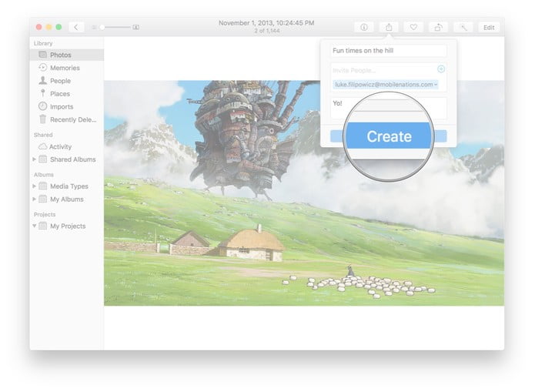Select the Media Types label
The image size is (535, 392).
pyautogui.click(x=69, y=186)
